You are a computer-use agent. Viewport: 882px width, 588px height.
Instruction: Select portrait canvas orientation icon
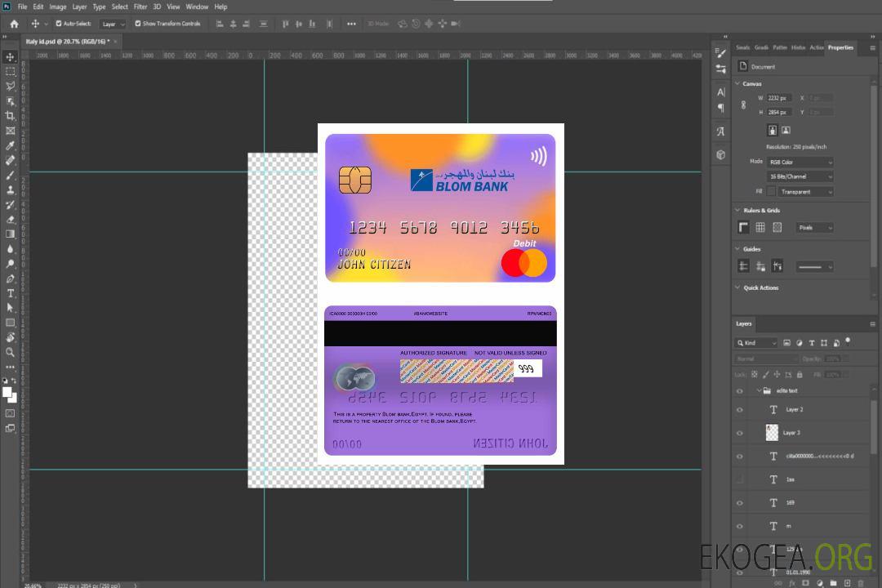[x=773, y=130]
